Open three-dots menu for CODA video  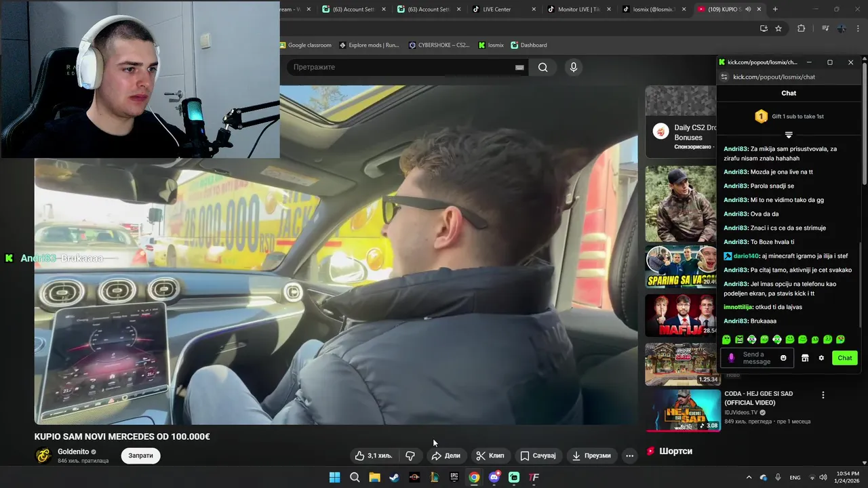823,395
